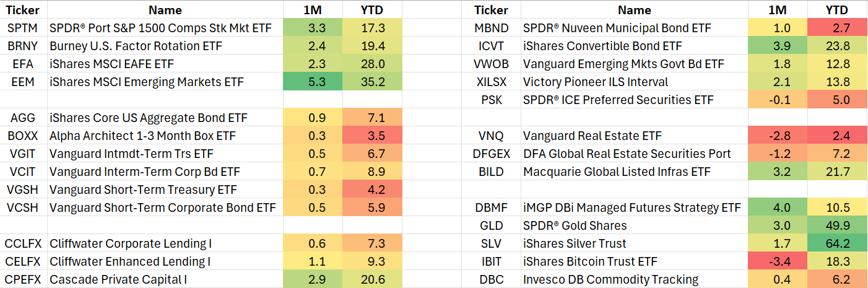
Task: Select iShares MSCI Emerging Markets ETF name
Action: 147,82
